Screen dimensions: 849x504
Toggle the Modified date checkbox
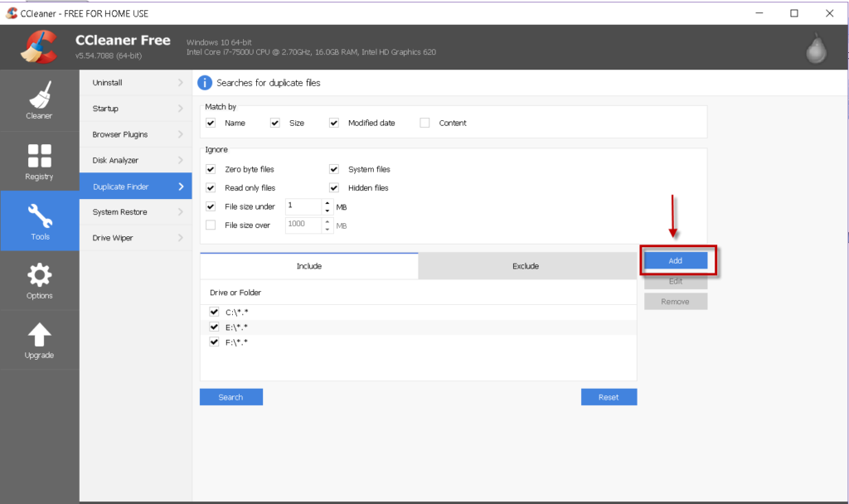click(334, 123)
